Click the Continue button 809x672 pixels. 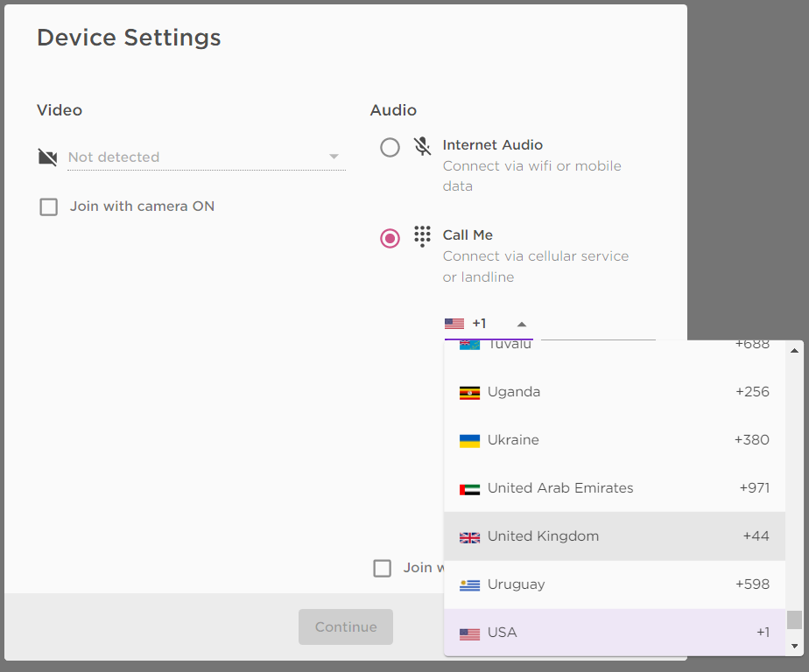pos(346,626)
